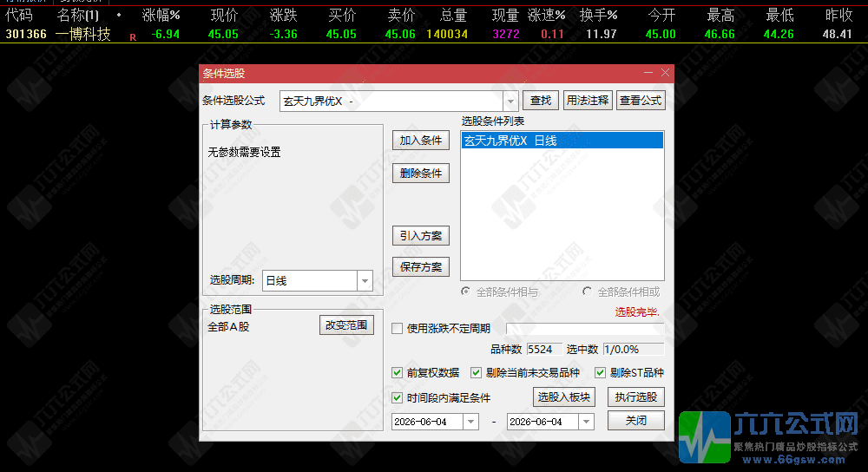The image size is (868, 472).
Task: Click 卖价 column header
Action: (401, 15)
